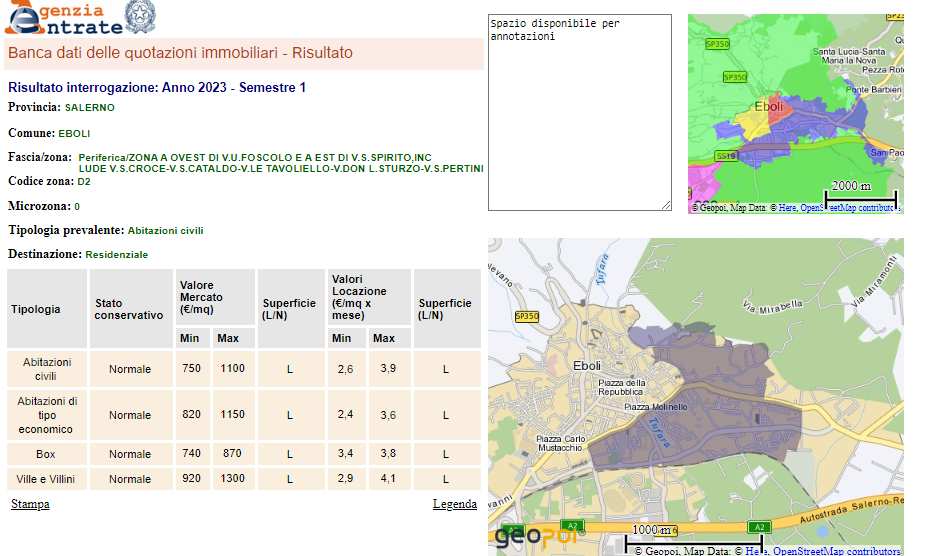Click the SP350 road sign on large map
Viewport: 927px width, 556px height.
[526, 316]
